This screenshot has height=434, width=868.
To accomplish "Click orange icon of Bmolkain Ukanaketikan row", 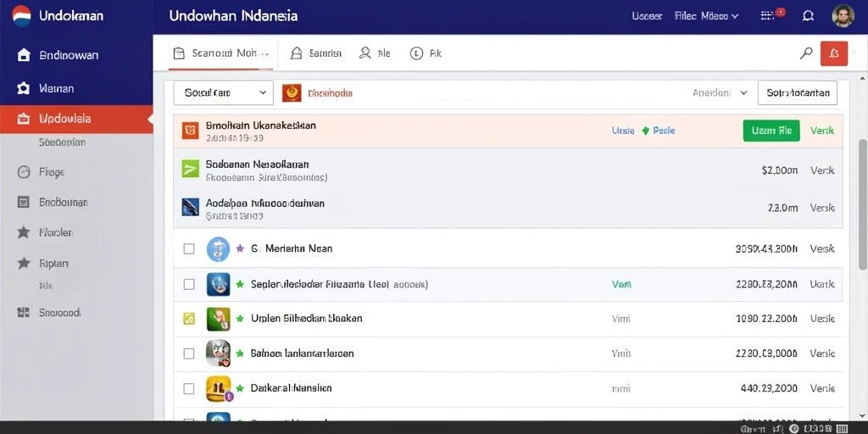I will (190, 131).
